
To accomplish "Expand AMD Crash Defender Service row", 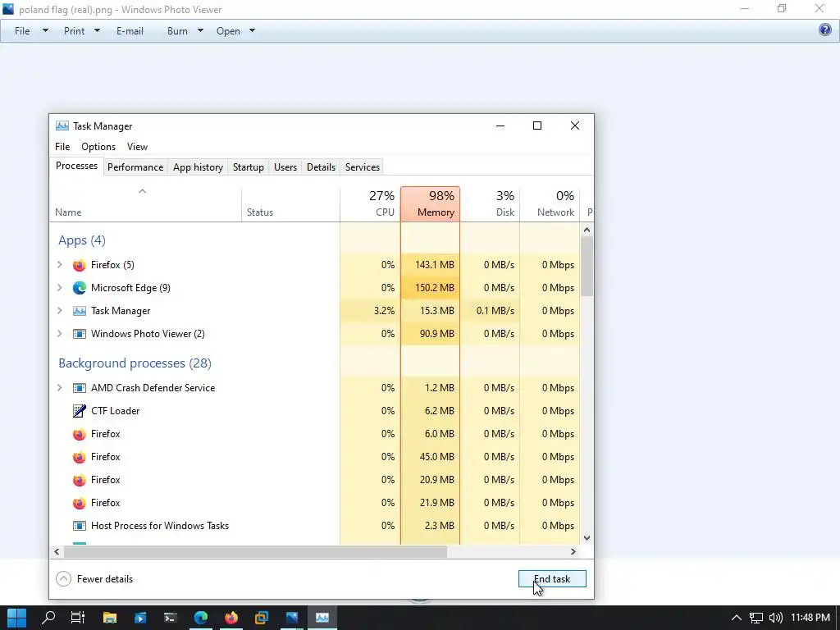I will coord(59,388).
